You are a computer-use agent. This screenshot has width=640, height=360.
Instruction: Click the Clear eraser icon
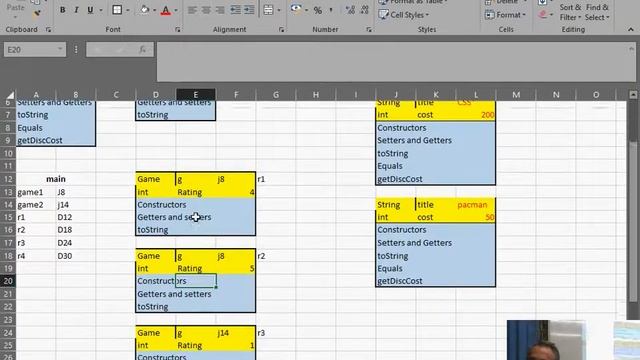coord(543,15)
